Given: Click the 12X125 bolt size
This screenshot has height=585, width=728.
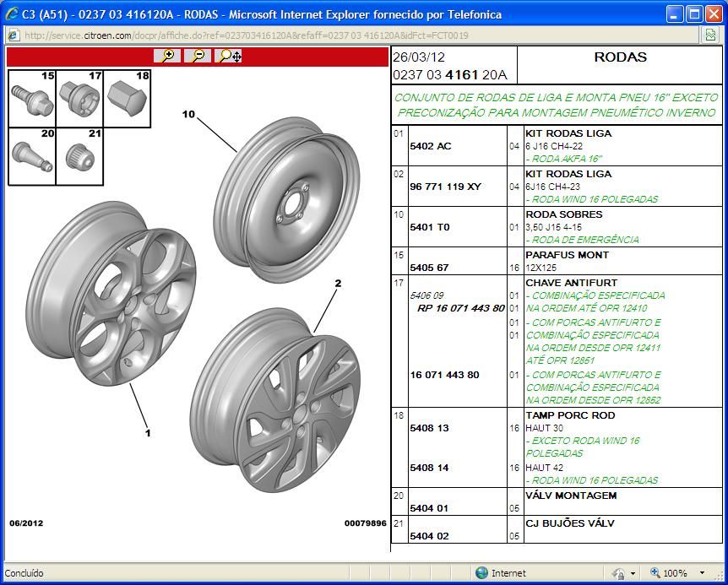Looking at the screenshot, I should (541, 268).
